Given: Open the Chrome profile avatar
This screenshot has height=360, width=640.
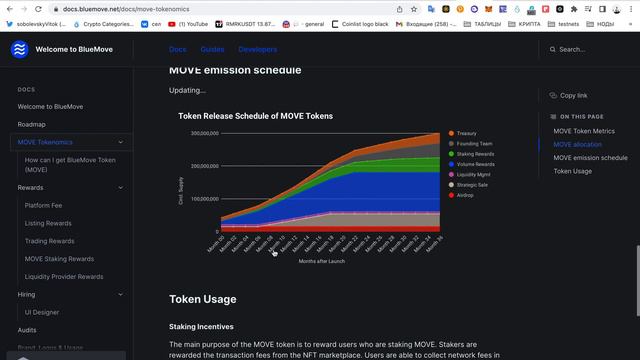Looking at the screenshot, I should pyautogui.click(x=617, y=9).
